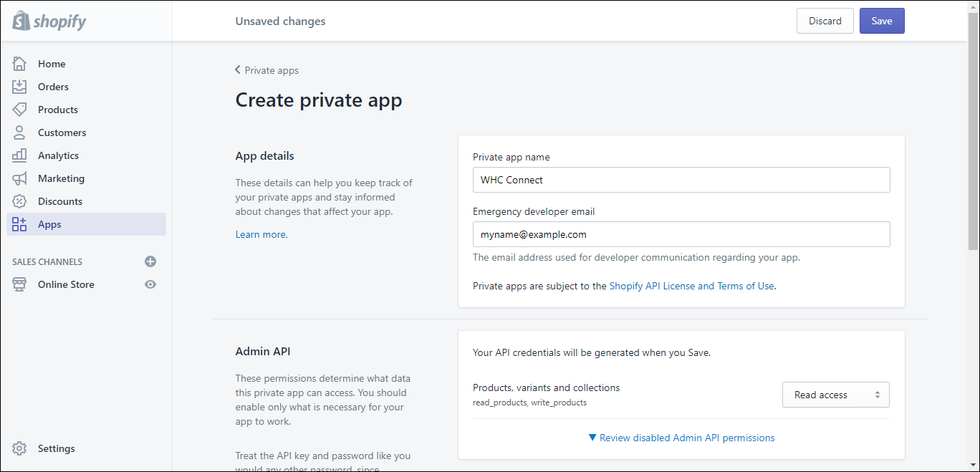Select Online Store in sales channels
The height and width of the screenshot is (472, 980).
(x=66, y=284)
